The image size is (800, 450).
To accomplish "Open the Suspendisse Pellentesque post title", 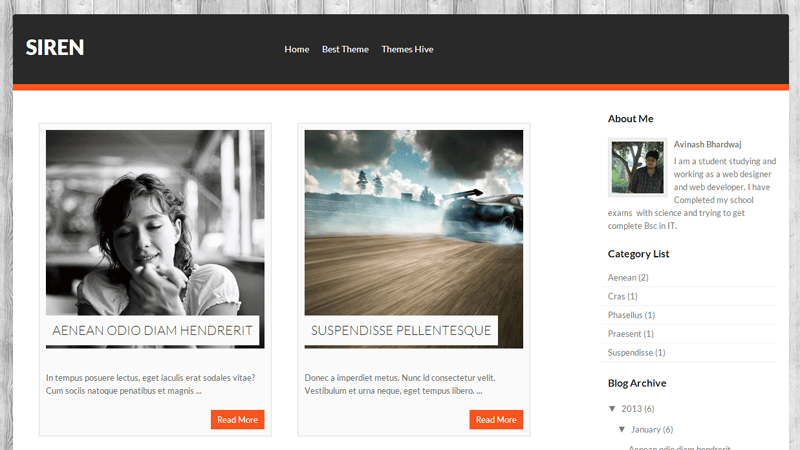I will click(x=401, y=330).
